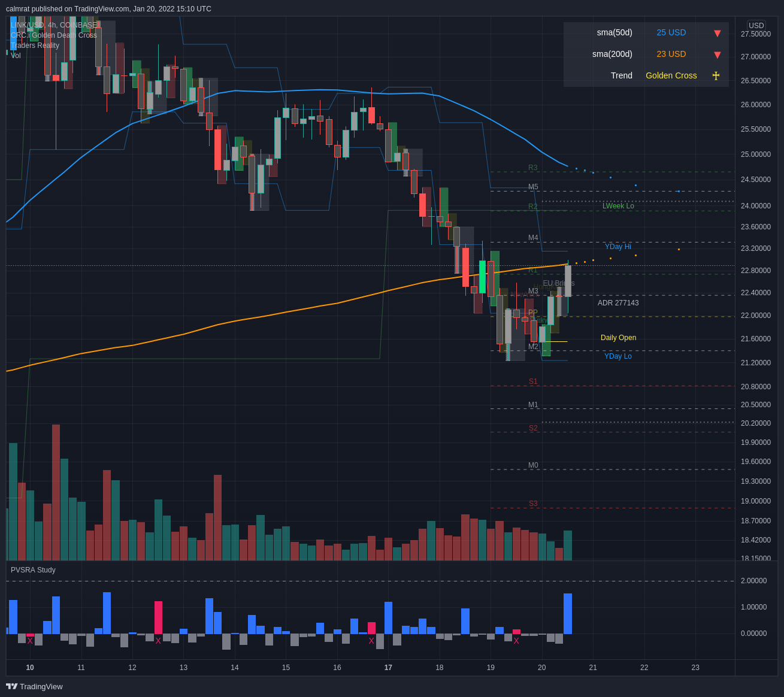Click the sma(200d) row label
This screenshot has height=697, width=784.
coord(612,54)
